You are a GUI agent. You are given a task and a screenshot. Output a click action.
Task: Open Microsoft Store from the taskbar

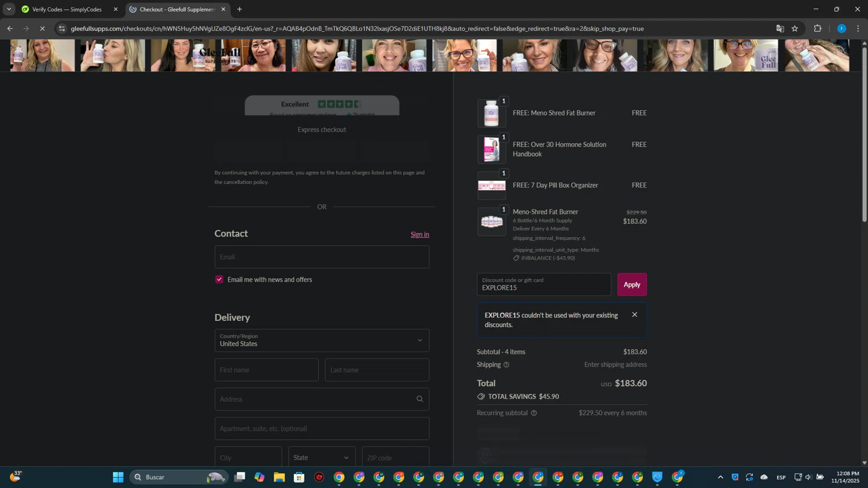[x=299, y=477]
